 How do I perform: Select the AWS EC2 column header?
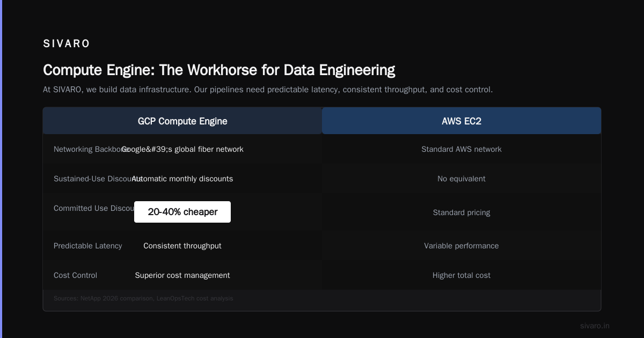(462, 121)
